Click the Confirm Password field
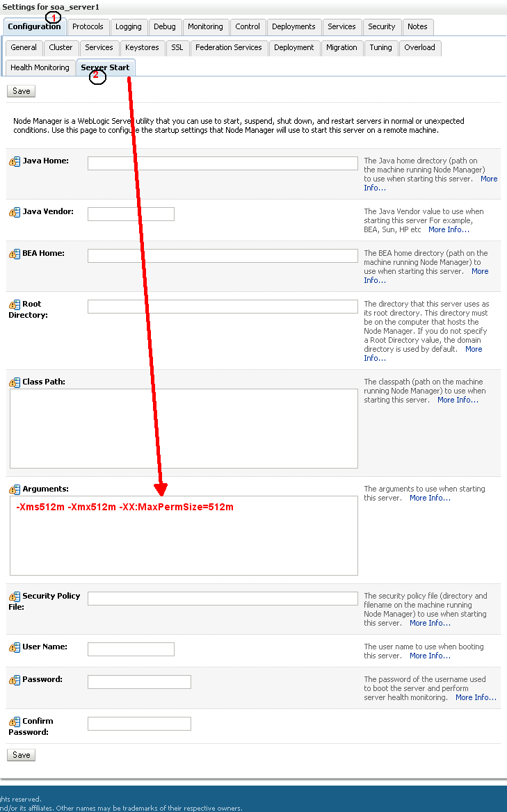Image resolution: width=507 pixels, height=812 pixels. [139, 724]
